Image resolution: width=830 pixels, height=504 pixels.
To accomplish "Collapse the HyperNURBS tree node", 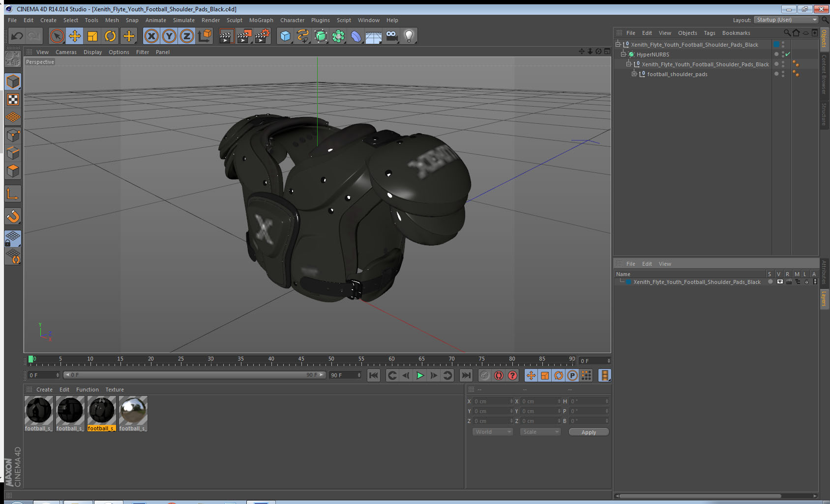I will tap(623, 55).
